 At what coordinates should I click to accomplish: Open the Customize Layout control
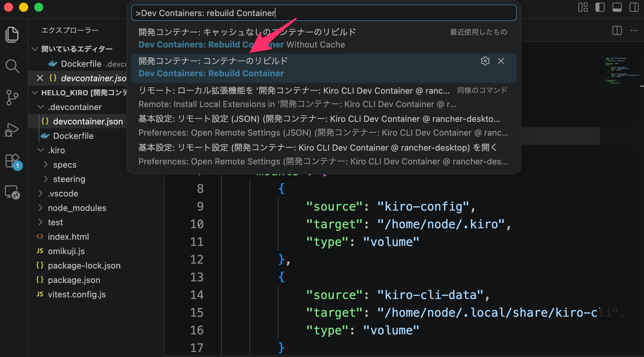[x=583, y=7]
